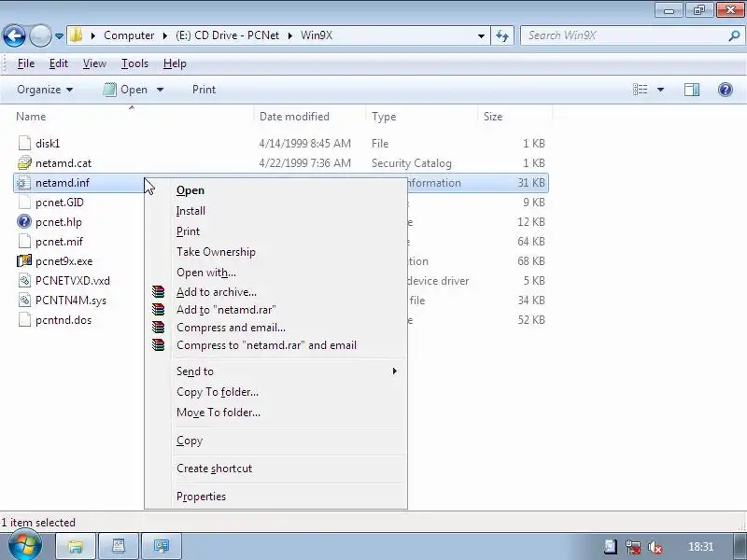Open the Edit menu
Image resolution: width=747 pixels, height=560 pixels.
(x=59, y=63)
